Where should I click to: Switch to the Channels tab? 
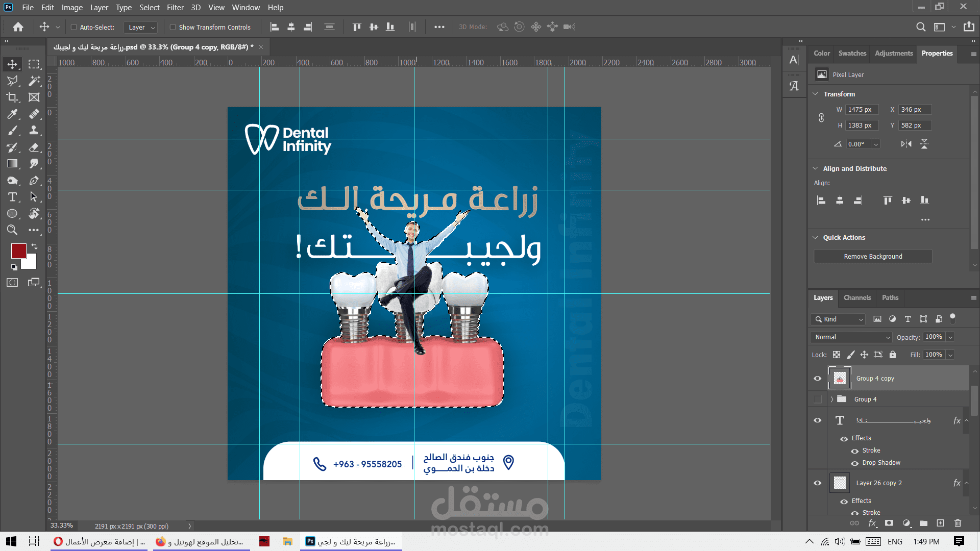pyautogui.click(x=857, y=297)
